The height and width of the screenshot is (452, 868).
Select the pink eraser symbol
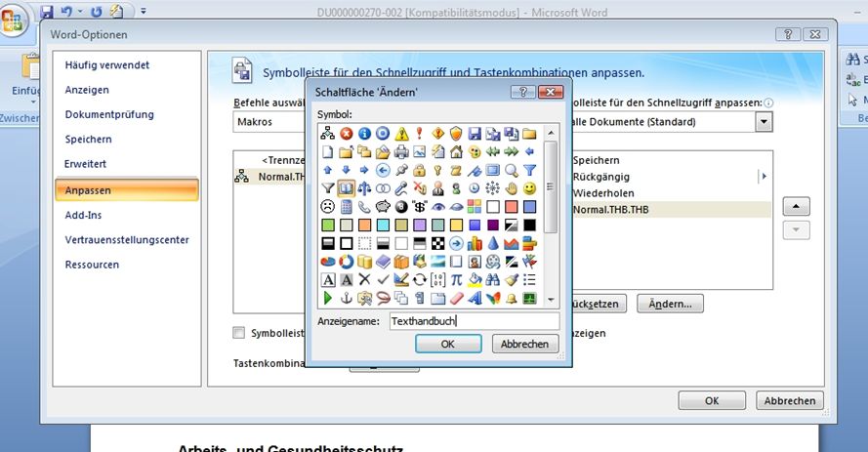(x=456, y=298)
